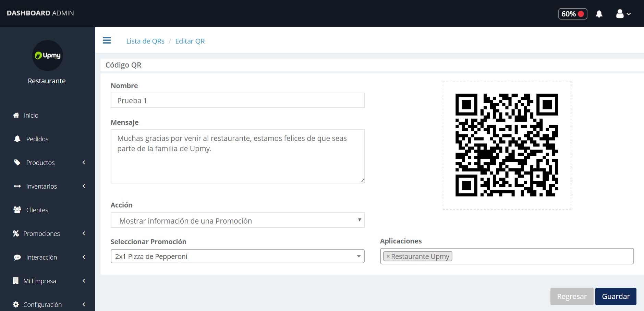644x311 pixels.
Task: Open Clientes from sidebar
Action: pos(37,210)
